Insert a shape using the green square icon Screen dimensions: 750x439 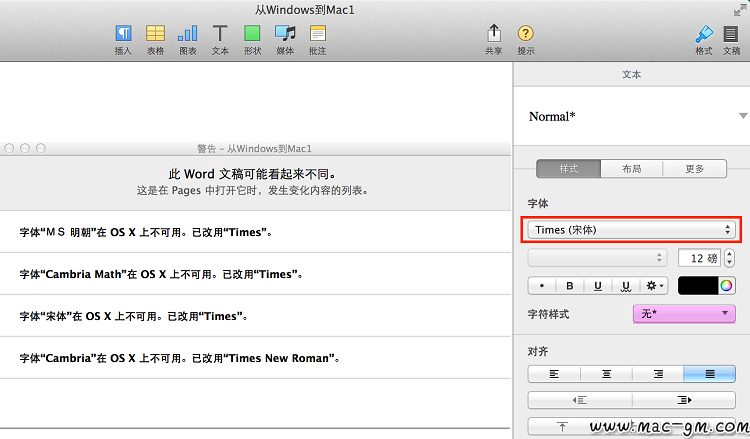coord(252,40)
